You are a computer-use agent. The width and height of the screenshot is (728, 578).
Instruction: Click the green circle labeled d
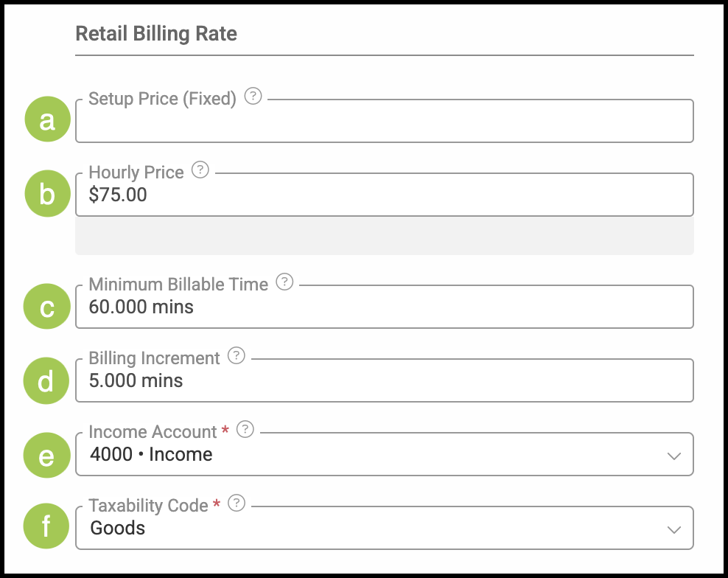pos(47,380)
